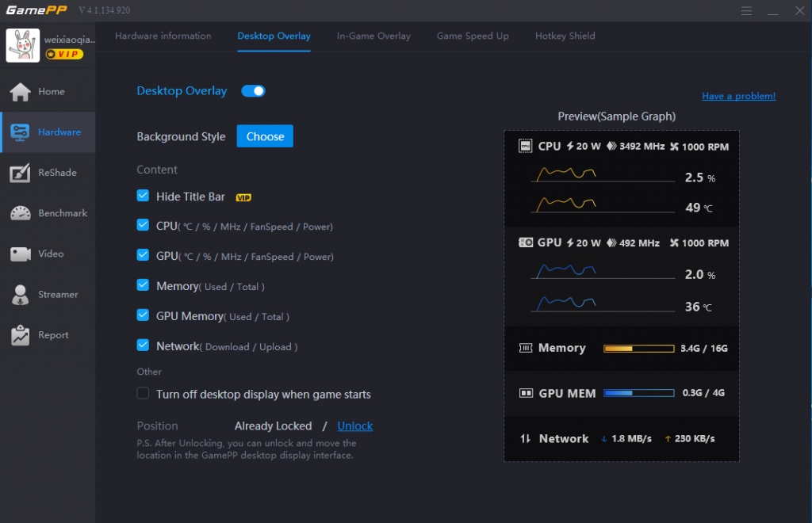Open the Hotkey Shield tab
The width and height of the screenshot is (812, 523).
coord(565,36)
